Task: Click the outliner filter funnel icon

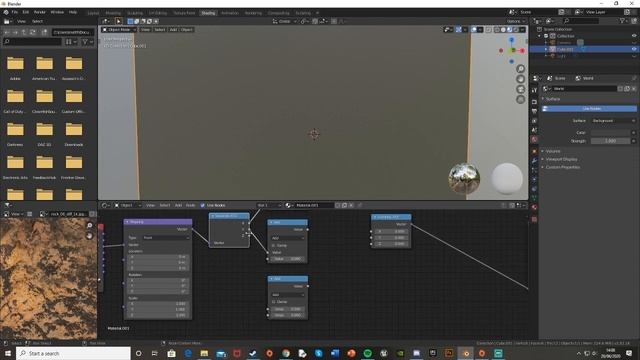Action: pyautogui.click(x=623, y=21)
